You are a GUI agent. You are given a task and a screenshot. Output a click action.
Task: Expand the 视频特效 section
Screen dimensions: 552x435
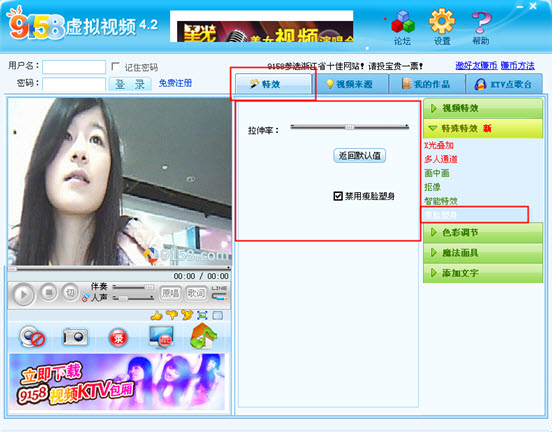coord(483,108)
